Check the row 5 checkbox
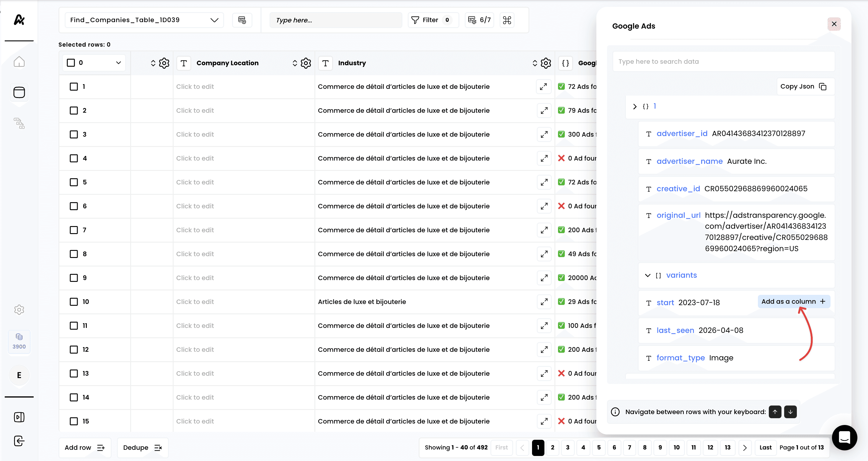This screenshot has height=461, width=868. [74, 182]
